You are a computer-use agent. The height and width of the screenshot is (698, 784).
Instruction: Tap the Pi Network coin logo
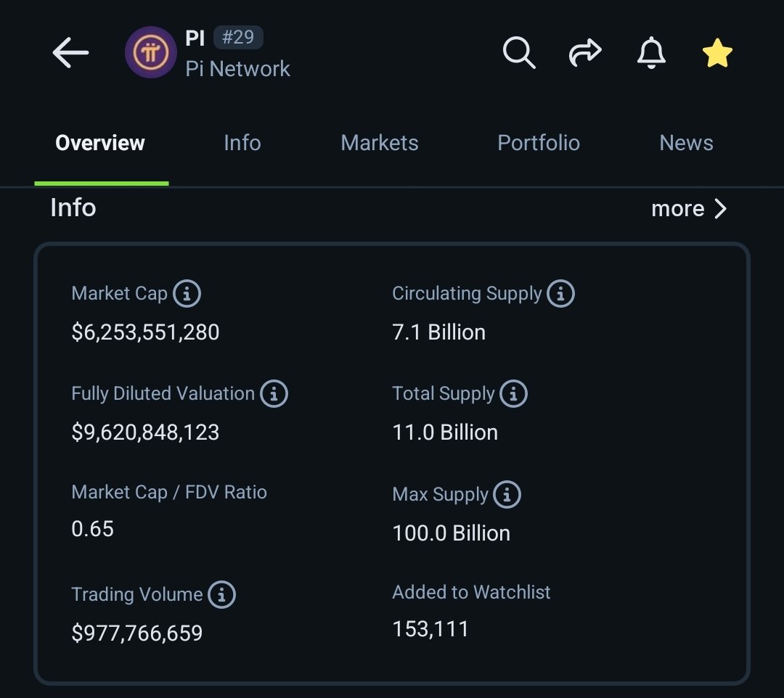[x=150, y=52]
